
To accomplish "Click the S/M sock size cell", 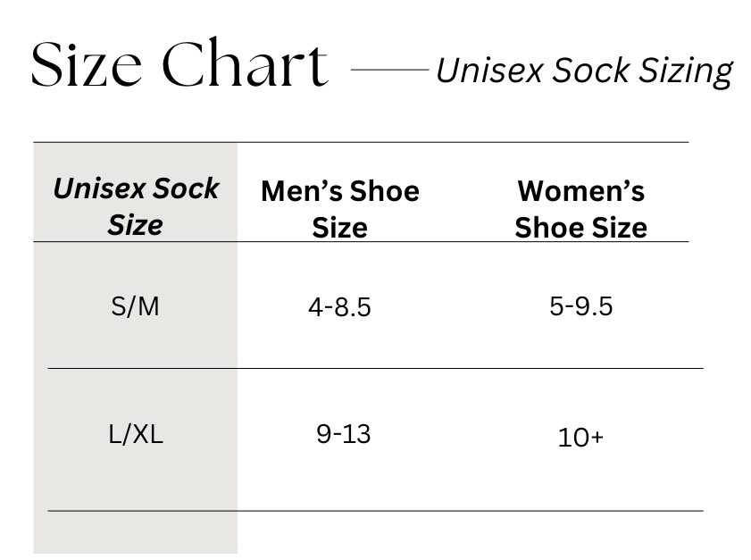I will pos(135,306).
